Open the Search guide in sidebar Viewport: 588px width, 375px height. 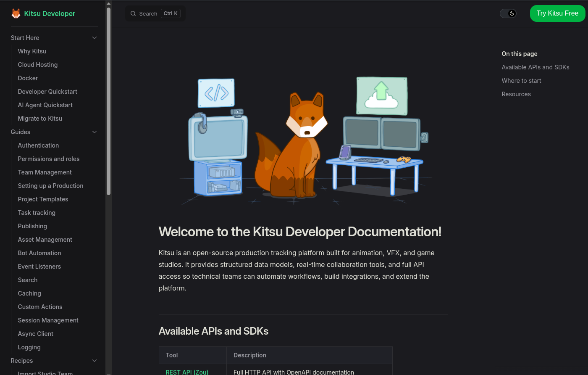pos(28,280)
